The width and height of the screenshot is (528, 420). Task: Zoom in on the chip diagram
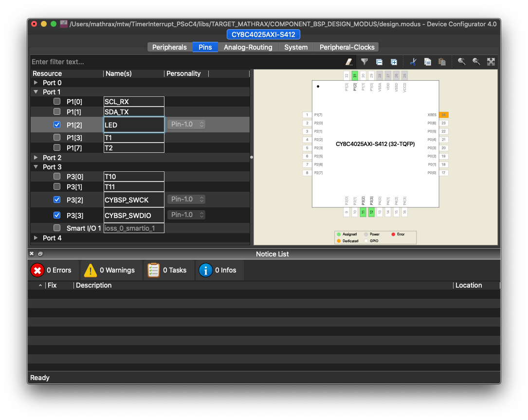[x=461, y=62]
